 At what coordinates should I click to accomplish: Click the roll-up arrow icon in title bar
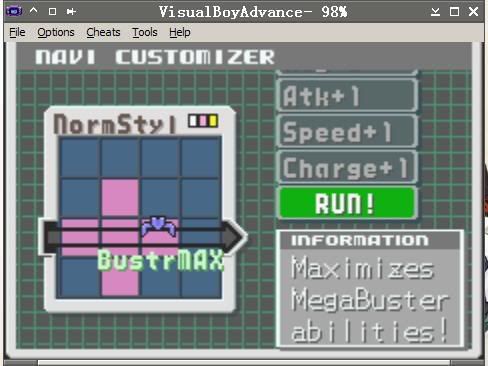click(x=34, y=10)
